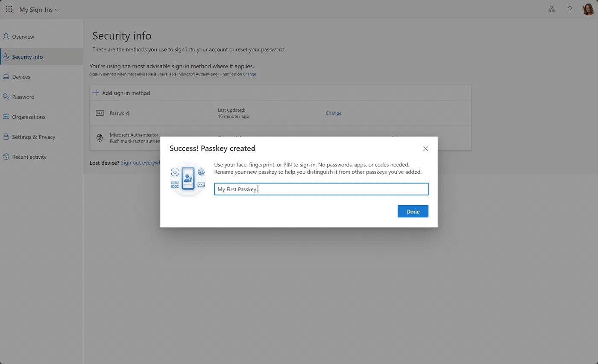The height and width of the screenshot is (364, 598).
Task: Click Change link in Password row
Action: tap(333, 113)
